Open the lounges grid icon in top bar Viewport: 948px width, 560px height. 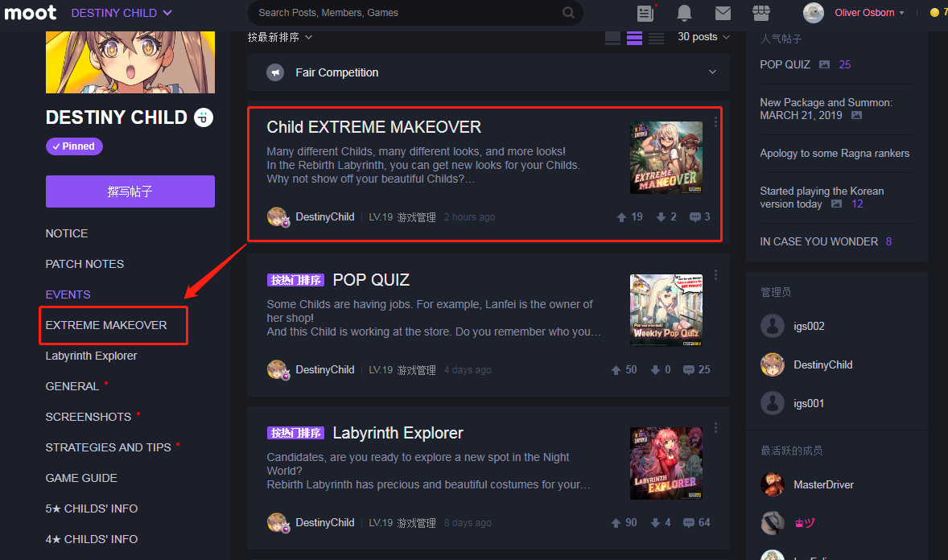point(761,13)
